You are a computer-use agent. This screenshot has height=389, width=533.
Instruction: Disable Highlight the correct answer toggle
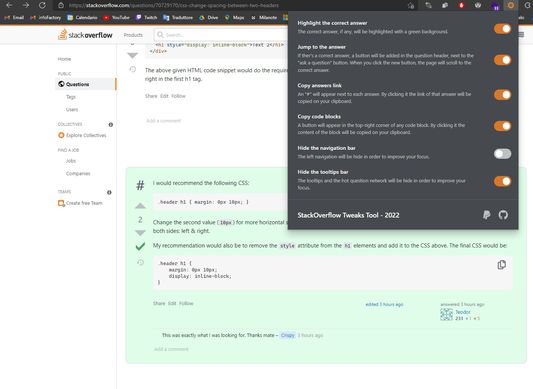pos(502,29)
